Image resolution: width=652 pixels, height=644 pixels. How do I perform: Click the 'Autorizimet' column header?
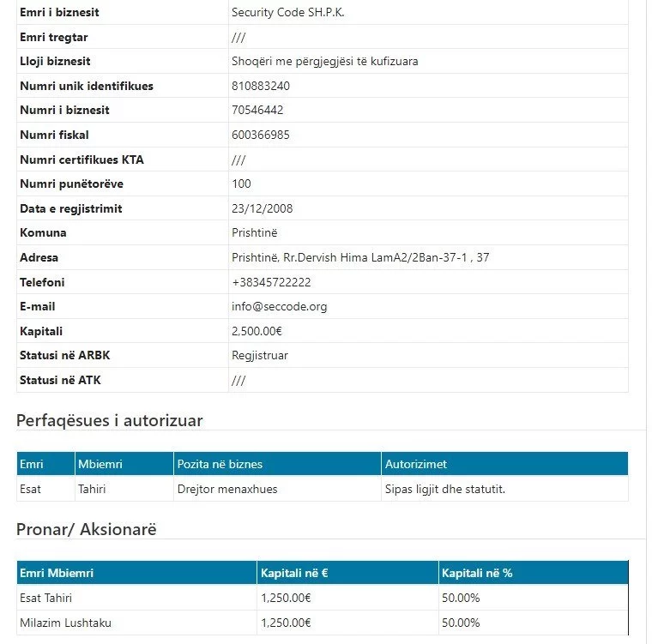tap(416, 465)
